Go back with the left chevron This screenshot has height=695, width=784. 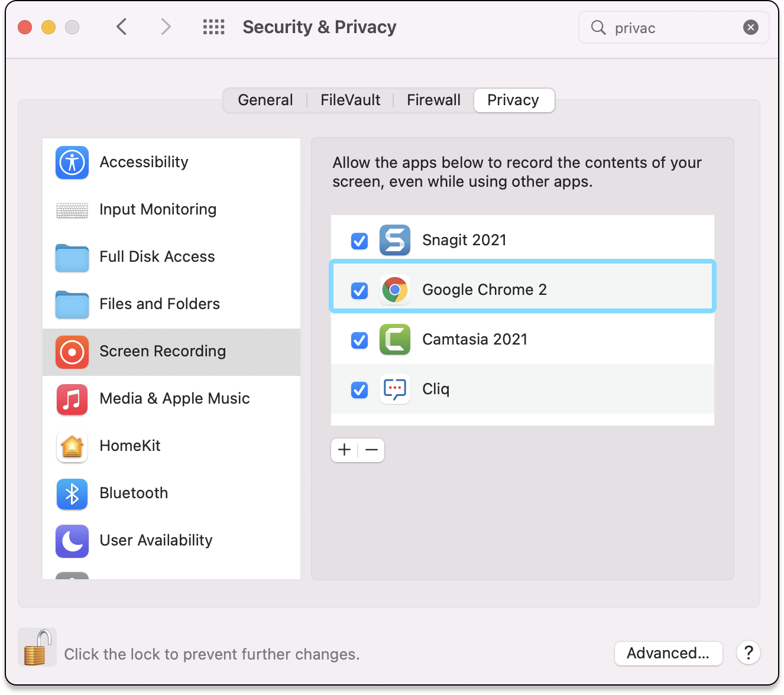click(122, 27)
